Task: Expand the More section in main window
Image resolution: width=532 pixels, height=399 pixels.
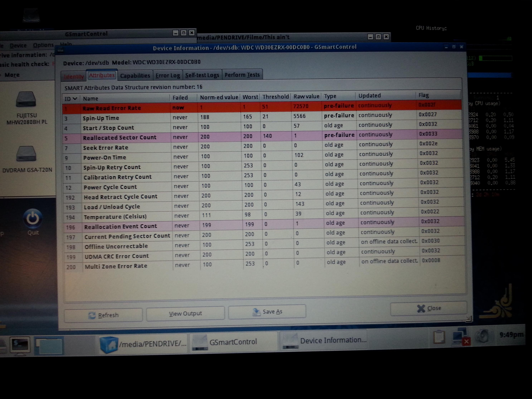Action: [x=12, y=75]
